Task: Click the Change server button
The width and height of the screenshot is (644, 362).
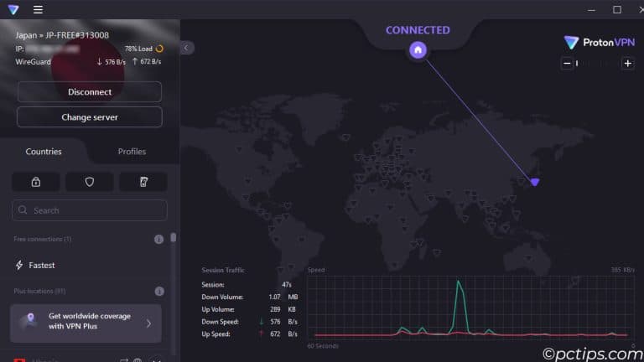Action: pos(90,117)
